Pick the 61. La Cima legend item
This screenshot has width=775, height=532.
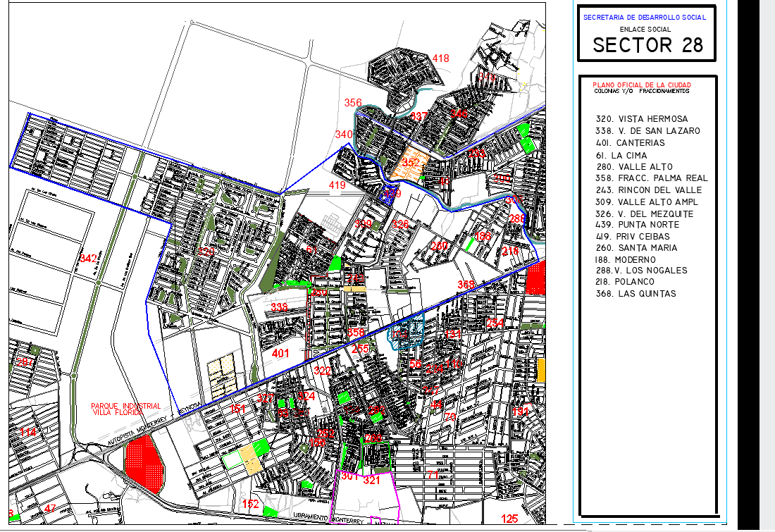(620, 155)
